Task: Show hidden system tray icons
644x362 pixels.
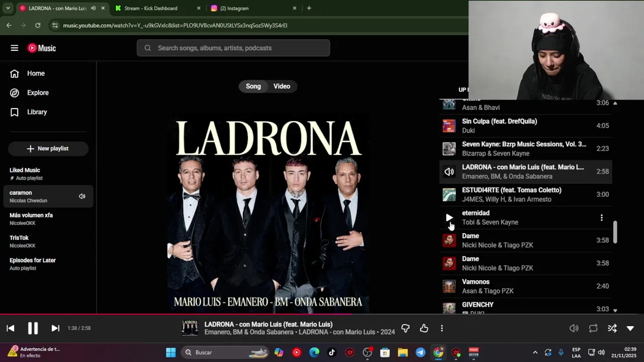Action: (535, 352)
